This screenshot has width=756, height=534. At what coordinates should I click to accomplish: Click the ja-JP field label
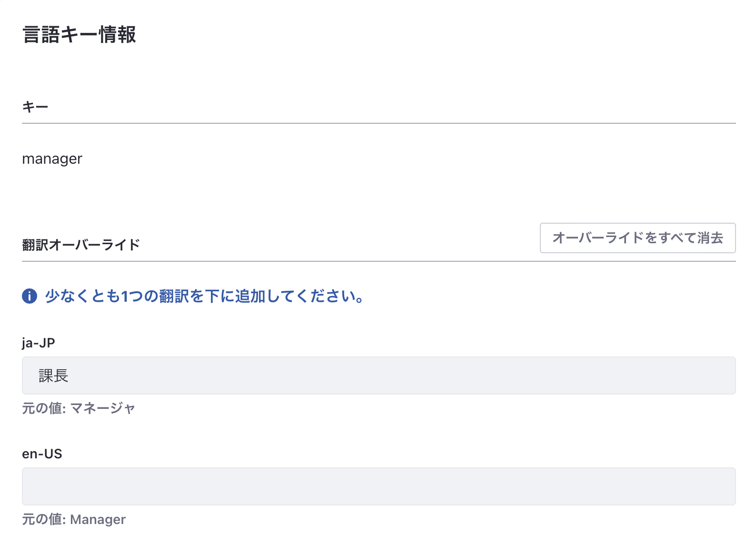[39, 343]
